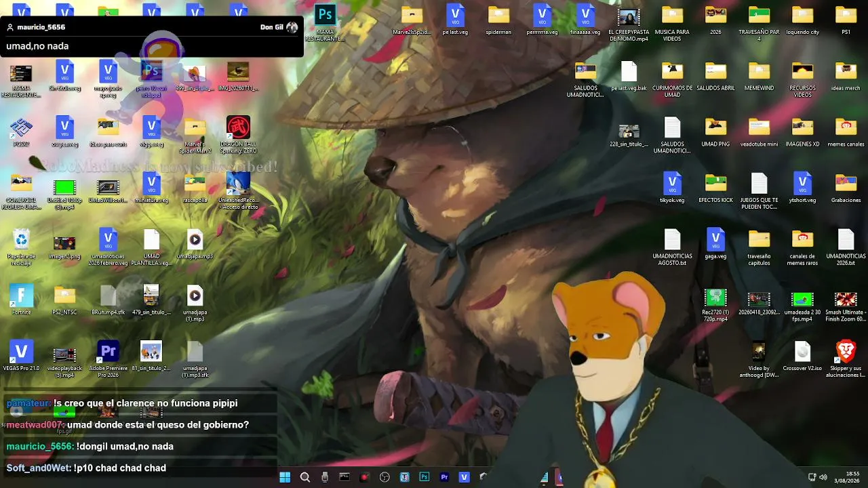The image size is (868, 488).
Task: Select the ideas merch folder
Action: (846, 75)
